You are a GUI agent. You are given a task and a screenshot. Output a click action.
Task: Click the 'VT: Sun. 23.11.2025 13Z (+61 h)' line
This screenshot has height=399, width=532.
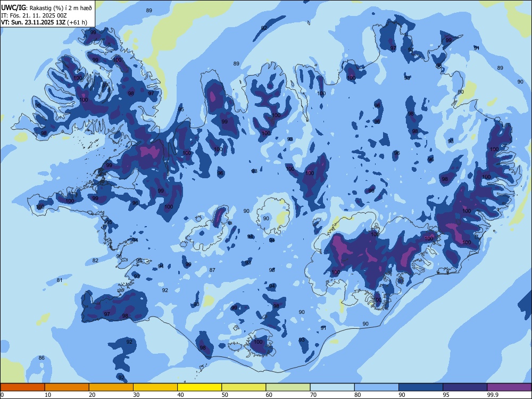pos(44,22)
